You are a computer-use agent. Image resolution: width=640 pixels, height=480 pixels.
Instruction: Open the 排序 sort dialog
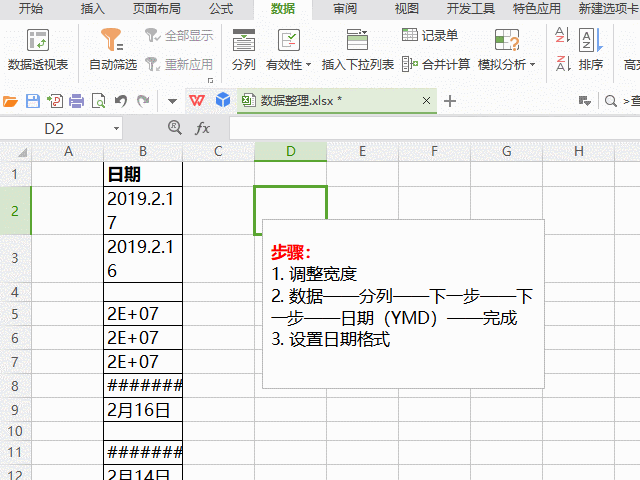coord(591,50)
